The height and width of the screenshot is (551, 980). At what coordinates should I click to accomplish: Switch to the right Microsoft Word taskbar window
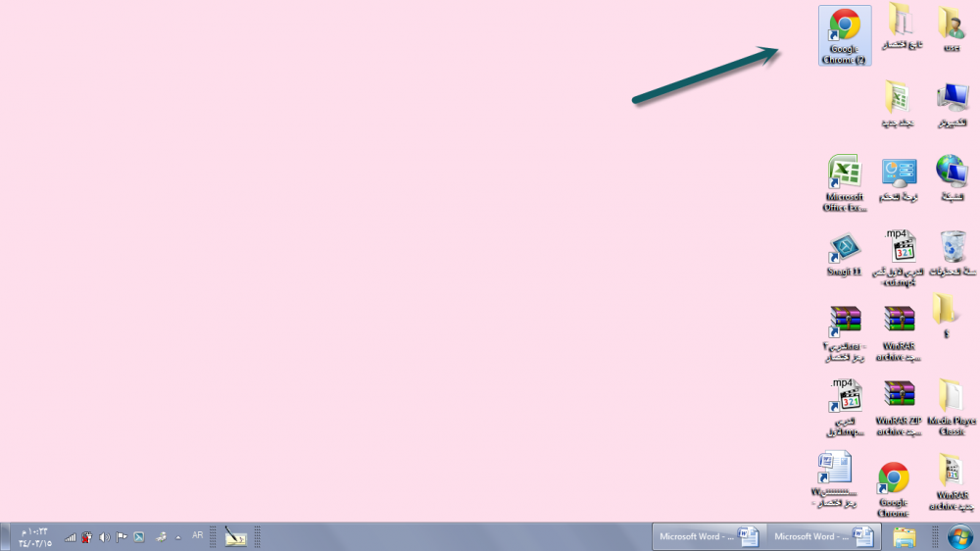coord(823,536)
